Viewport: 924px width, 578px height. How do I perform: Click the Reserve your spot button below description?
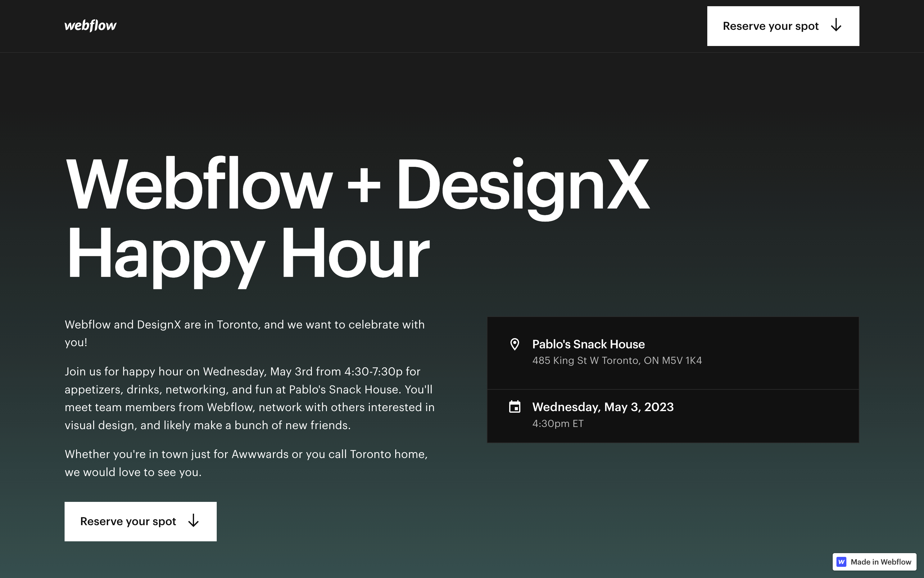(x=141, y=521)
